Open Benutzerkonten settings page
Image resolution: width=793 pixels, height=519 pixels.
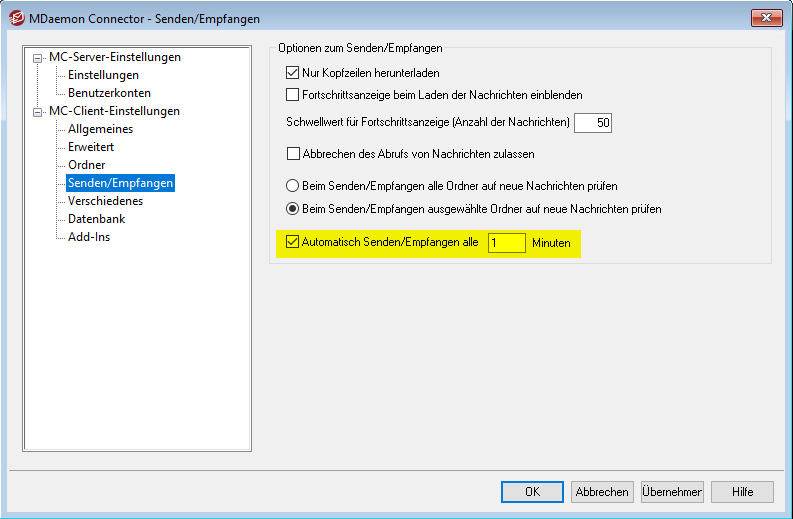[x=109, y=93]
